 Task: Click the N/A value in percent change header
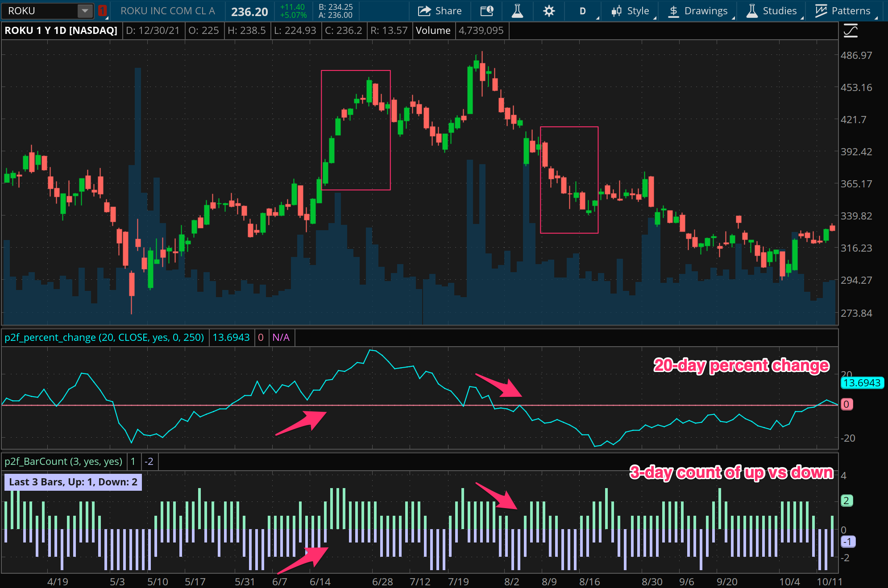tap(281, 337)
